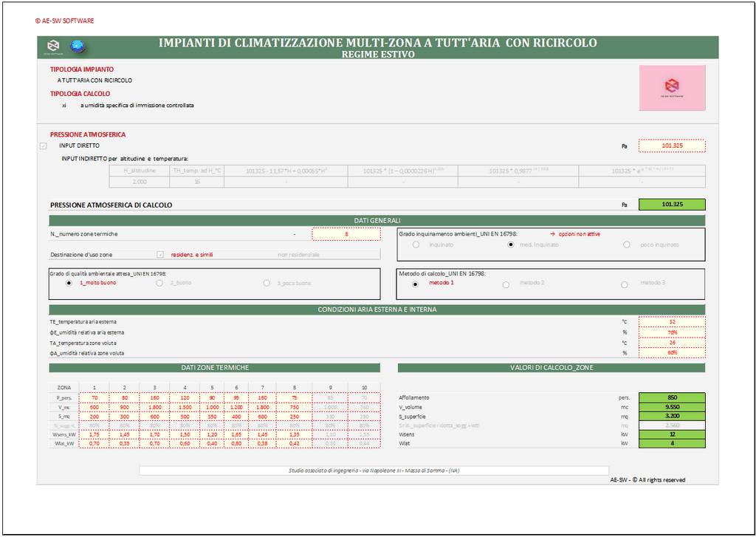Select the 2_buono quality option

coord(160,283)
